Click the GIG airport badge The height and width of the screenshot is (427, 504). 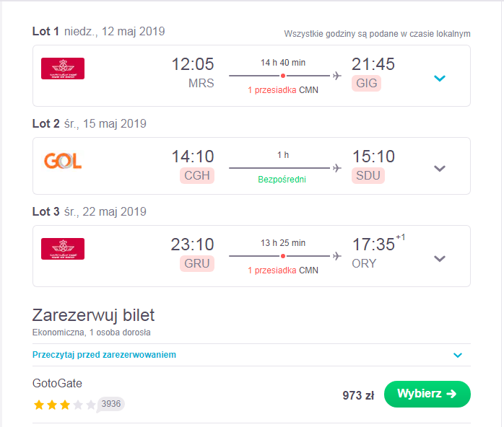pyautogui.click(x=366, y=83)
